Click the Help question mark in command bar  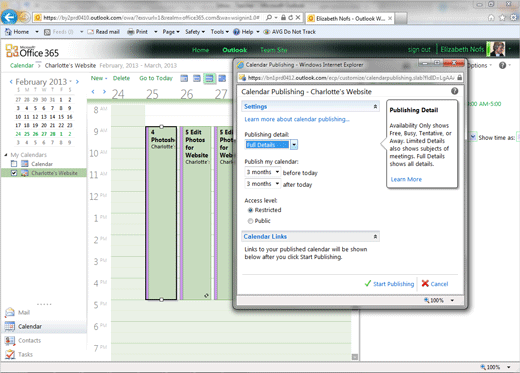pyautogui.click(x=236, y=32)
